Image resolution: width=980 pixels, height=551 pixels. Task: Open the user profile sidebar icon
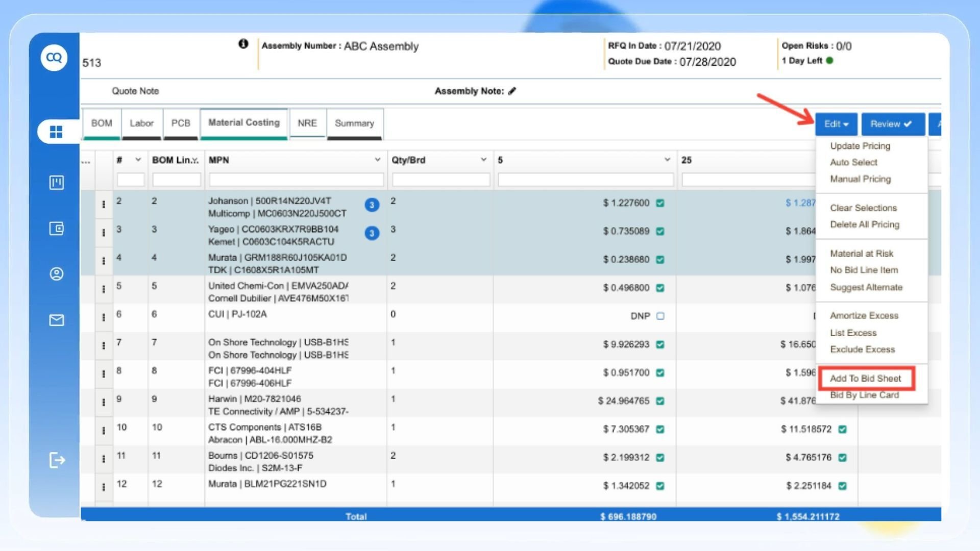[56, 274]
